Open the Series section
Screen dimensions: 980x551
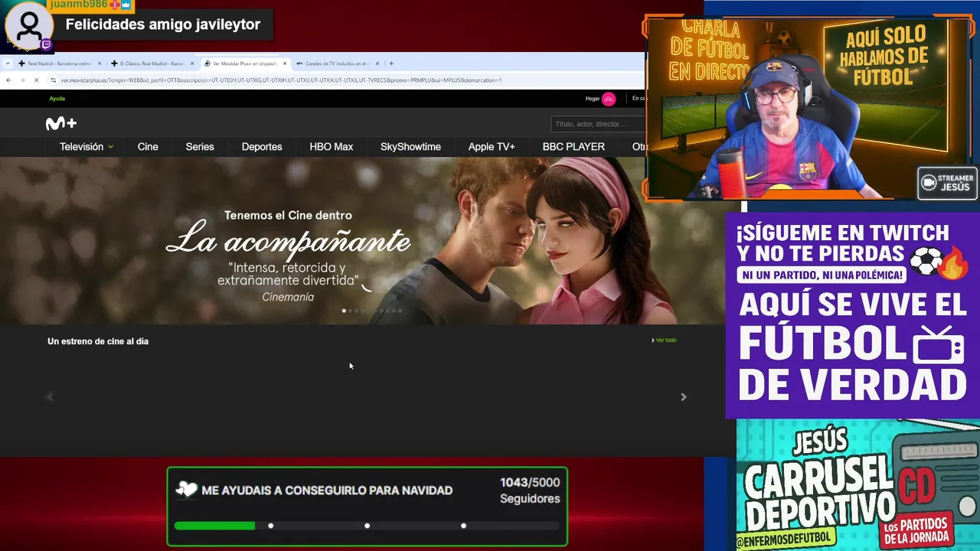click(x=200, y=147)
